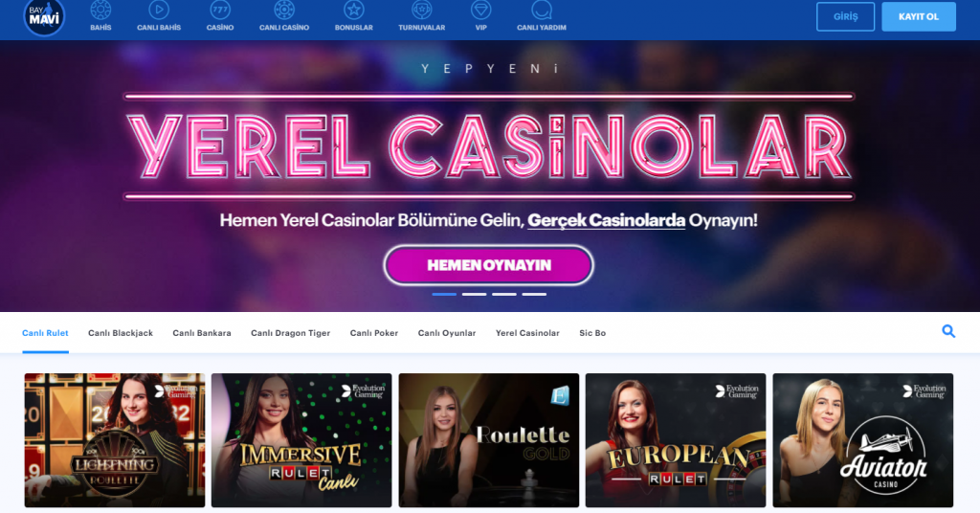The image size is (980, 513).
Task: Click the Kayıt Ol button
Action: click(x=918, y=17)
